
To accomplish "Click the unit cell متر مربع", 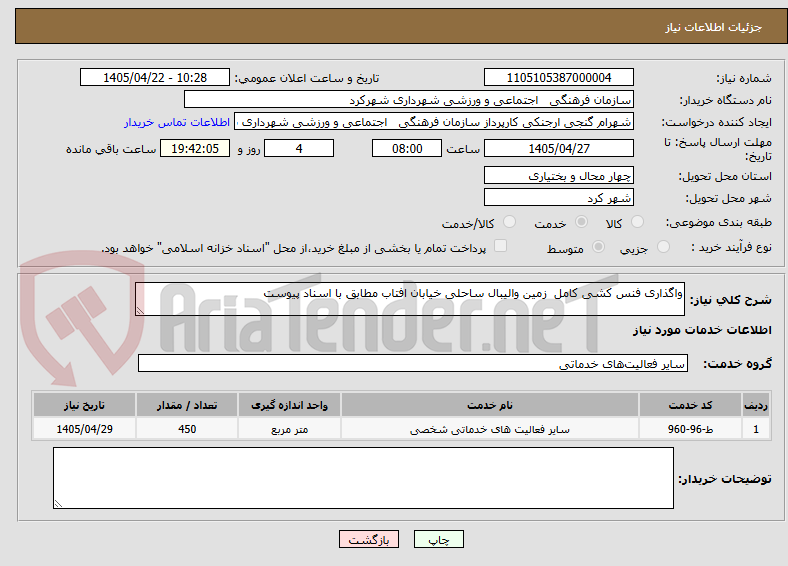I will coord(289,429).
